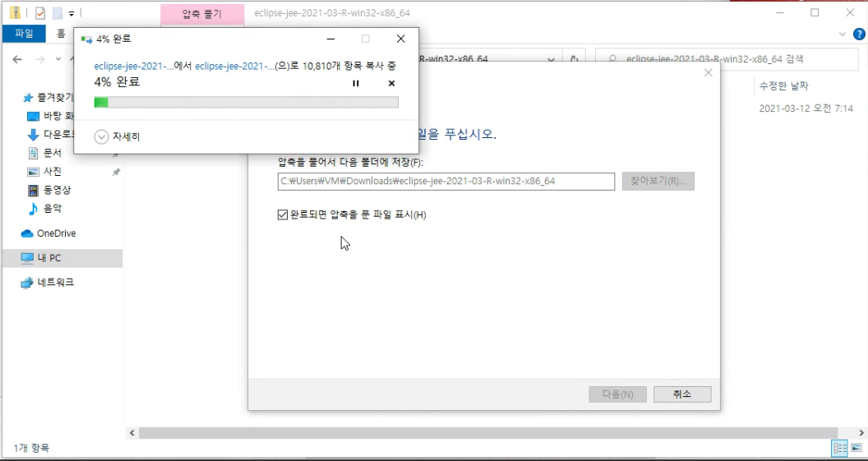
Task: Expand the address bar history dropdown
Action: (x=551, y=59)
